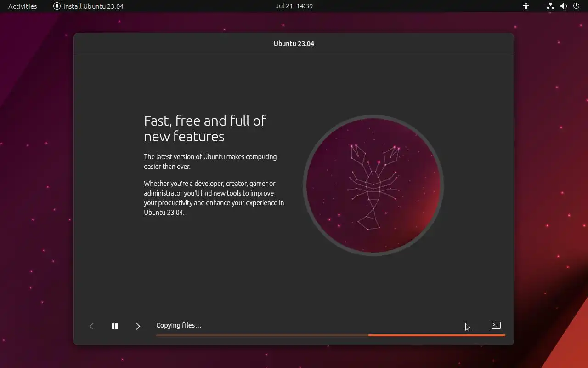Click the Ubuntu 23.04 window title
This screenshot has height=368, width=588.
[294, 44]
